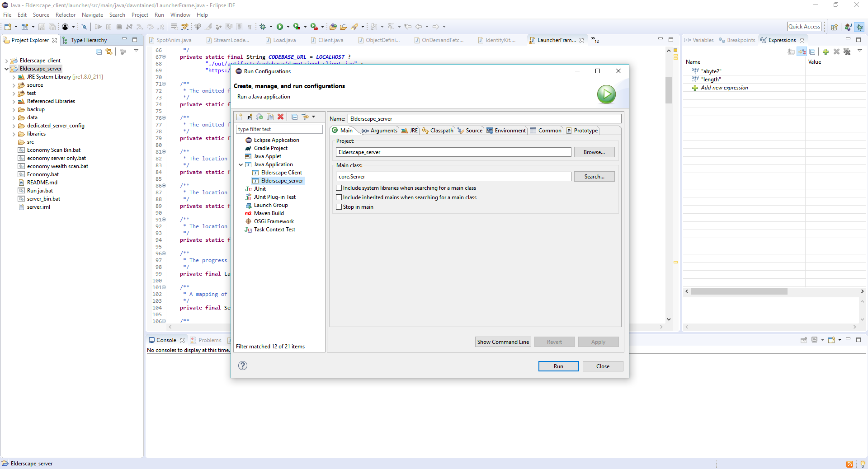Switch to the Environment tab

(x=506, y=131)
